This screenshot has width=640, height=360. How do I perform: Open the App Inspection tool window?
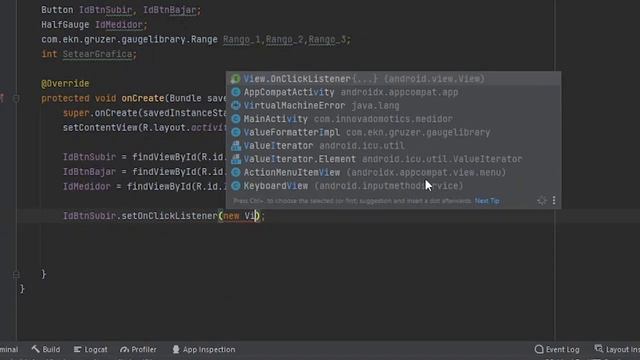[204, 349]
